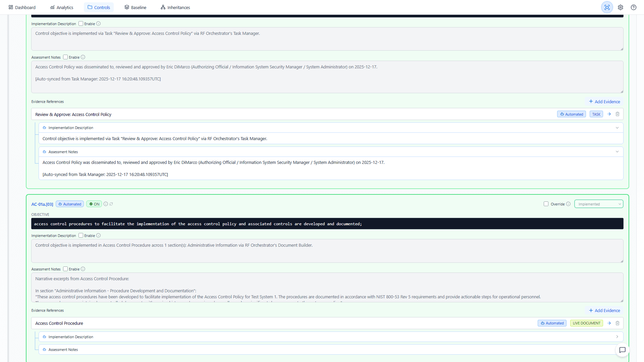Expand the Implementation Description for Access Control Procedure
This screenshot has height=362, width=644.
click(617, 337)
